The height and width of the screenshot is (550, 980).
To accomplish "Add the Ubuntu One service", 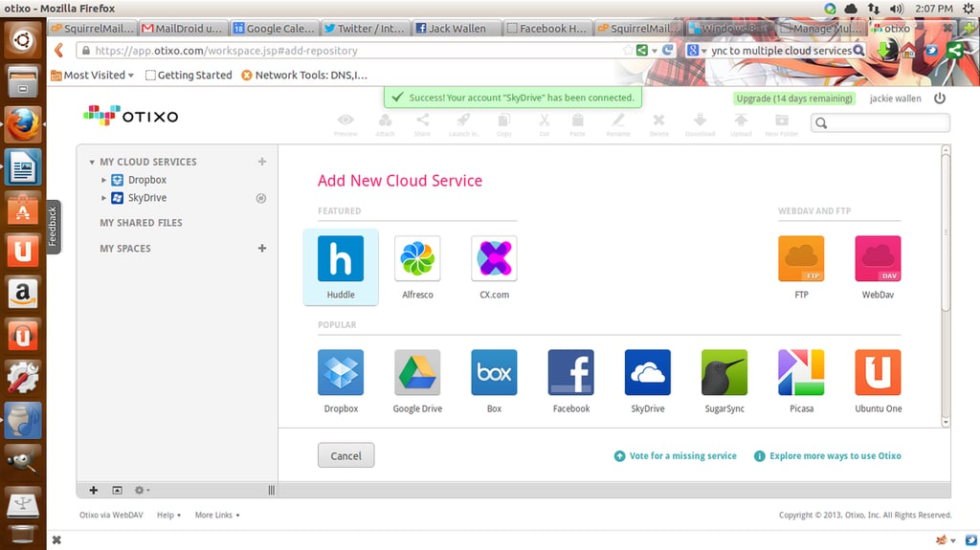I will tap(879, 372).
